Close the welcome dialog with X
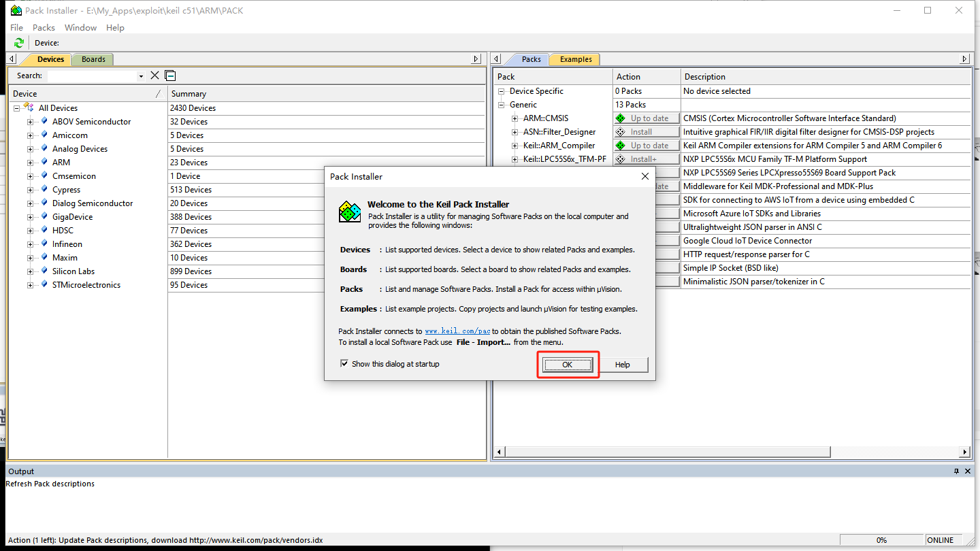This screenshot has width=980, height=551. pos(644,176)
